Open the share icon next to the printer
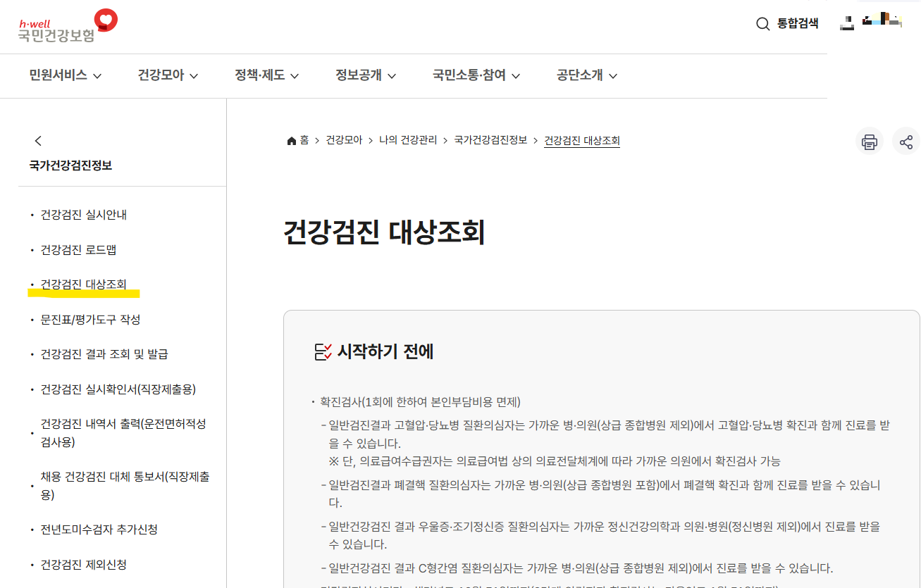The height and width of the screenshot is (588, 921). coord(906,141)
